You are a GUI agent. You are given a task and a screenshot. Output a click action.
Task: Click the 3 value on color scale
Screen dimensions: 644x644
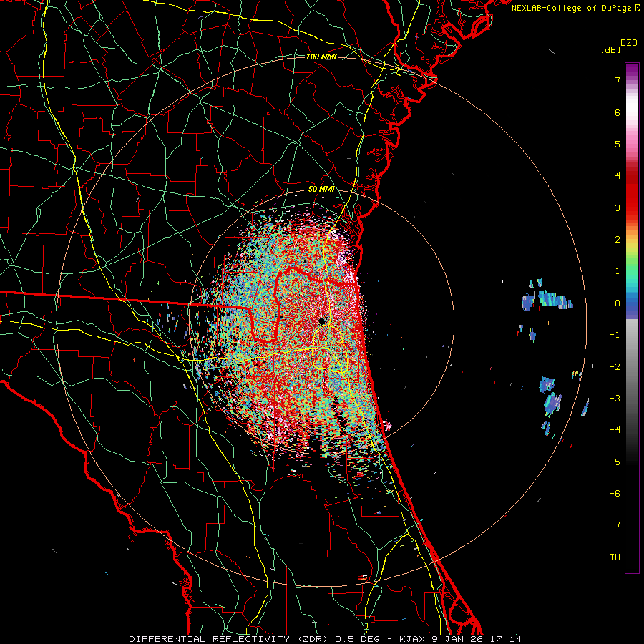tap(618, 208)
